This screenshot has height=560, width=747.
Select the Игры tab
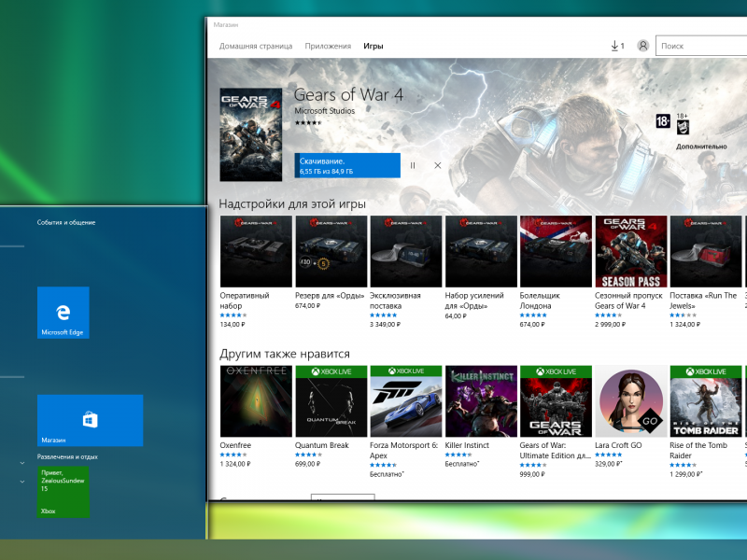(373, 46)
